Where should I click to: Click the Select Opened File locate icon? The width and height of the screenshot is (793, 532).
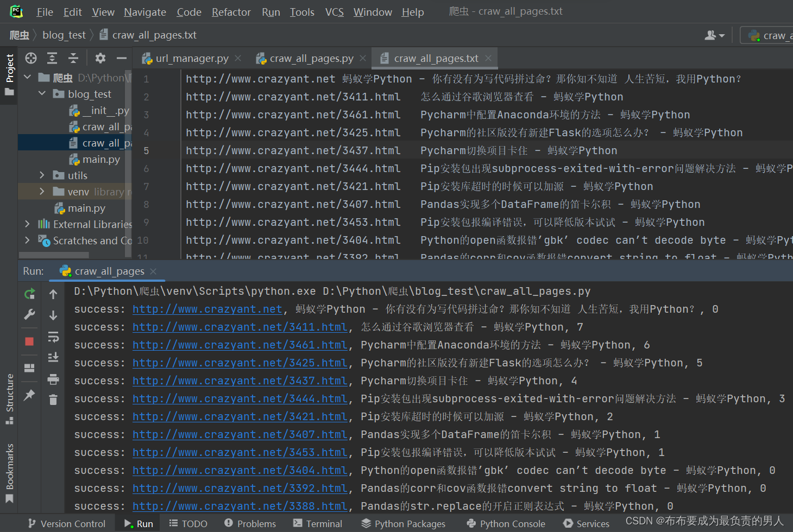point(31,58)
